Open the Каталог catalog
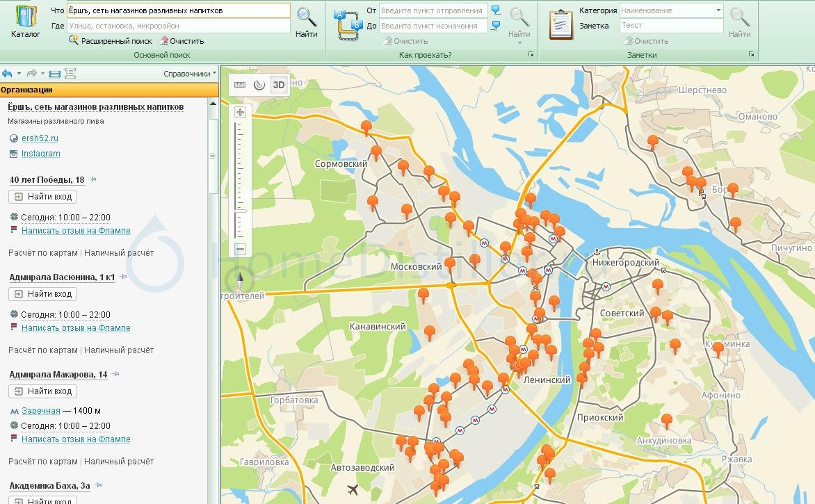Screen dimensions: 815x504 pos(26,22)
